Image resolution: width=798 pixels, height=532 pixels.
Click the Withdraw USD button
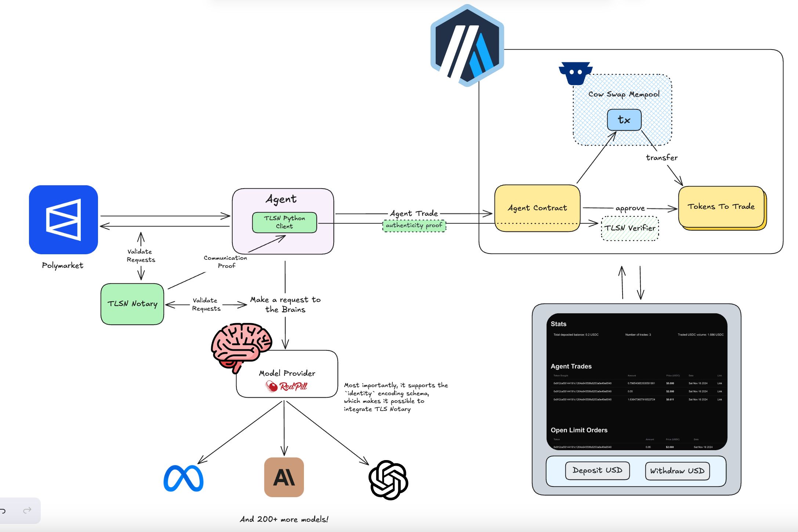tap(677, 471)
